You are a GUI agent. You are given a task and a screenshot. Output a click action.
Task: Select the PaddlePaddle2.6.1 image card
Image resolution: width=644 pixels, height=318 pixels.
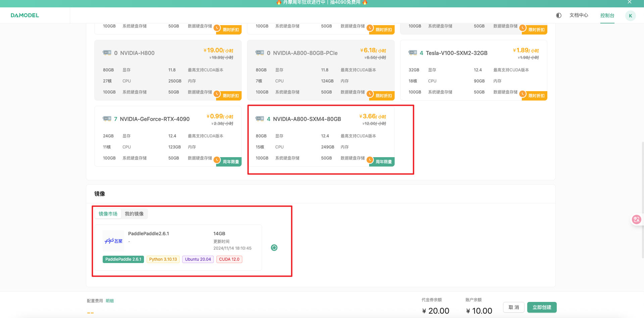[178, 248]
